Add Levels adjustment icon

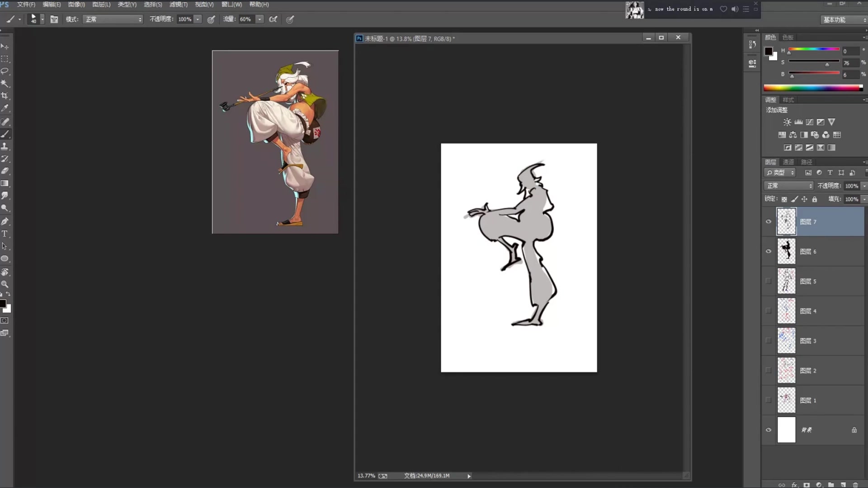click(799, 122)
